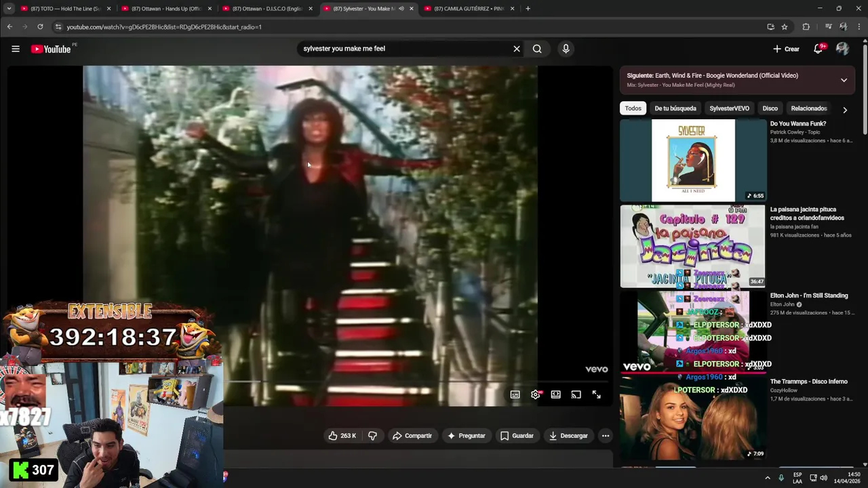
Task: Run search with the magnifier button
Action: [537, 49]
